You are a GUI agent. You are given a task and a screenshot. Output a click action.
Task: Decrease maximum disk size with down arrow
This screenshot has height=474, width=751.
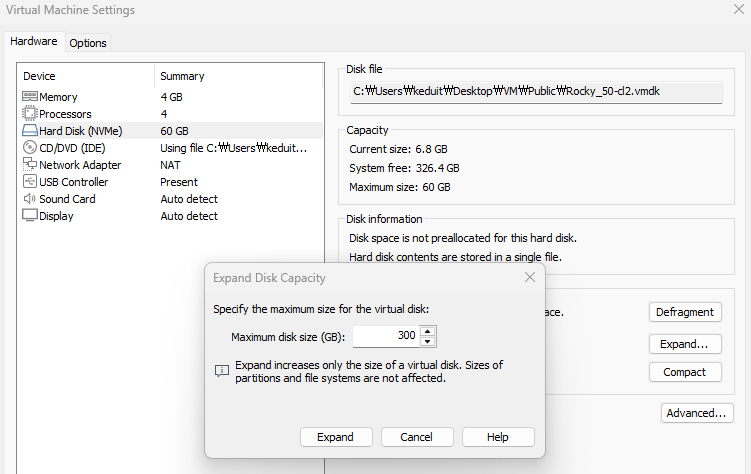[427, 341]
